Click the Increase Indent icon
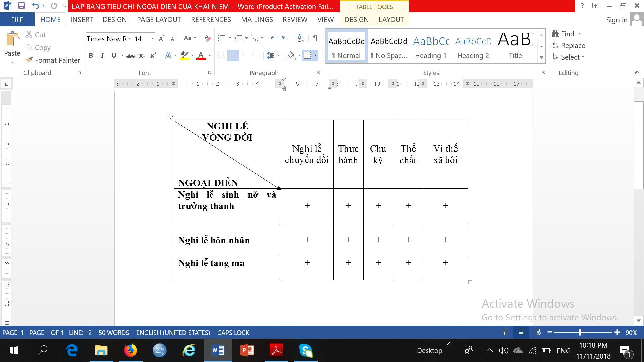This screenshot has width=644, height=362. click(x=285, y=38)
